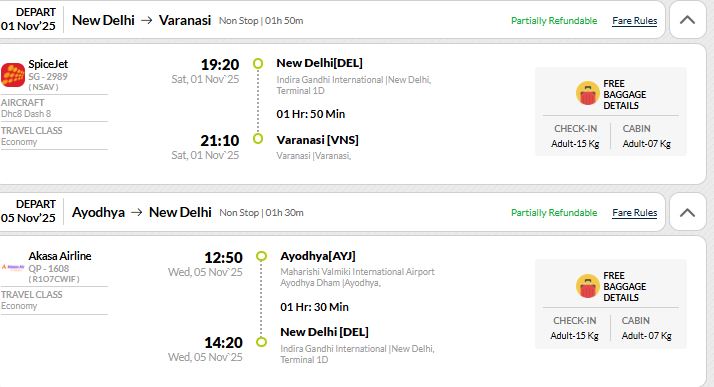Click the arrival circle marker at 21:10
Viewport: 714px width, 387px height.
pyautogui.click(x=258, y=138)
